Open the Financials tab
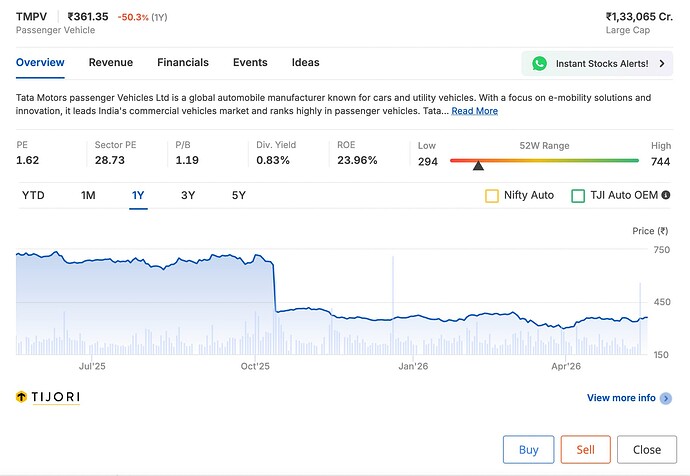690x476 pixels. click(x=183, y=62)
